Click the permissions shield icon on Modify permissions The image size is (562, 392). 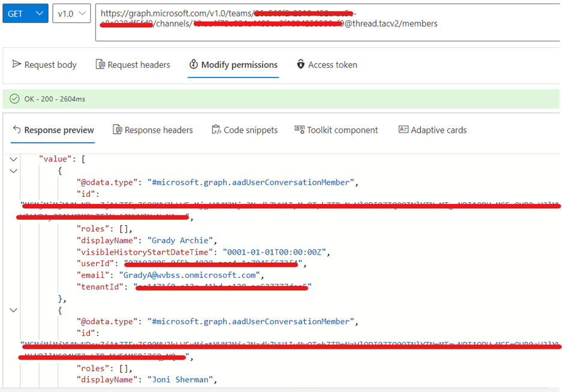pyautogui.click(x=193, y=64)
